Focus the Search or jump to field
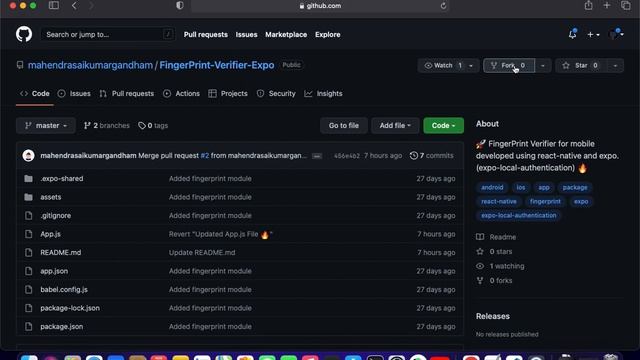This screenshot has height=360, width=640. coord(108,34)
